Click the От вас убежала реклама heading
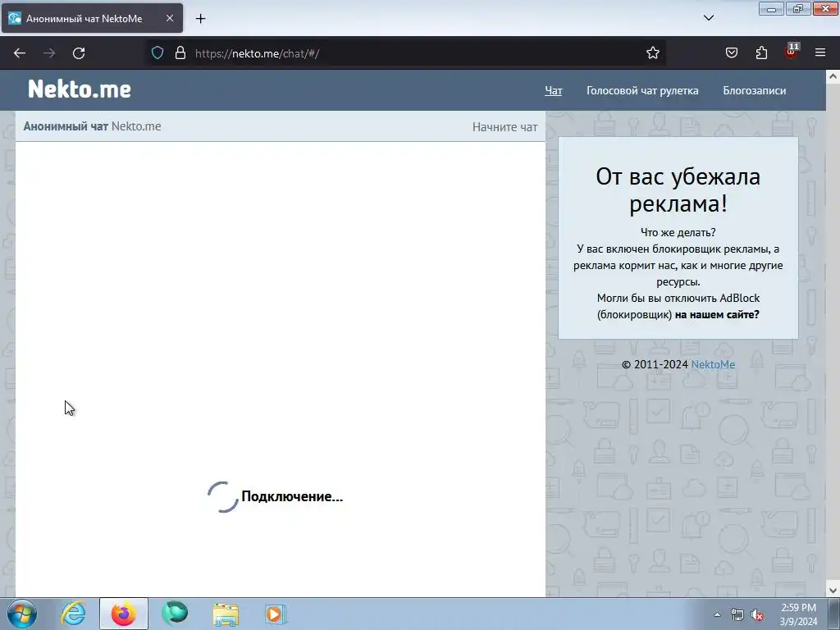The image size is (840, 630). [678, 189]
